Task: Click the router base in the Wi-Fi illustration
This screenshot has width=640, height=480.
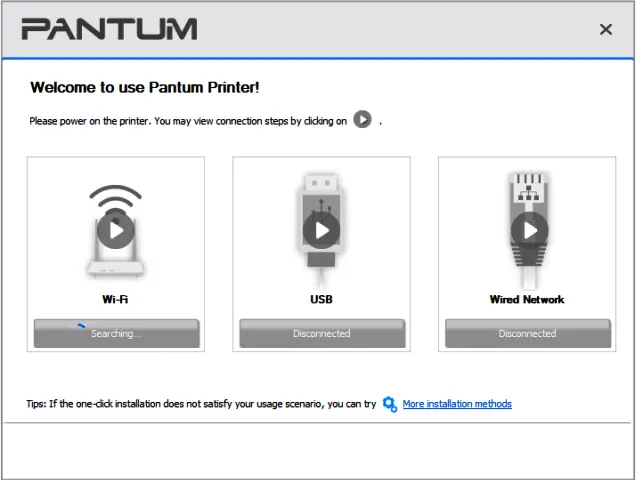Action: coord(116,268)
